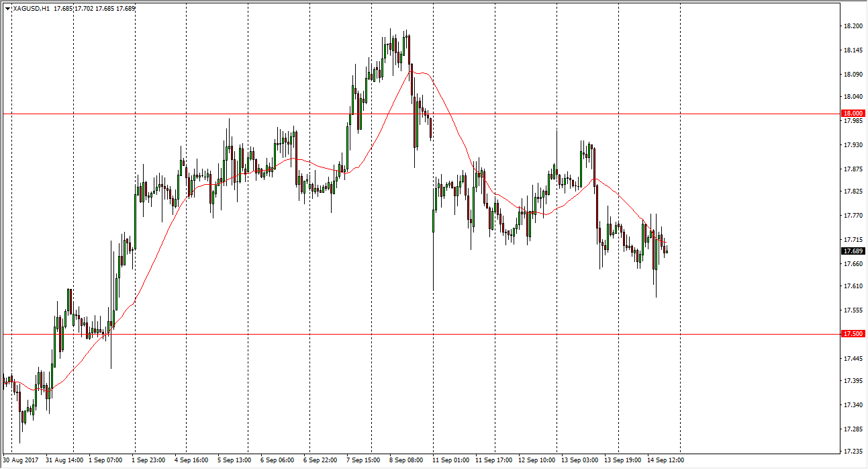868x469 pixels.
Task: Select the 13 Sep 19:00 time label
Action: (622, 460)
